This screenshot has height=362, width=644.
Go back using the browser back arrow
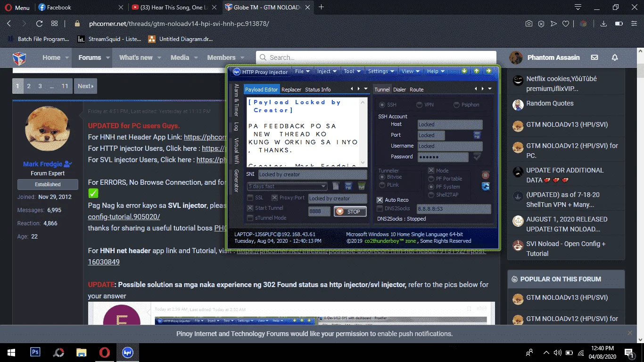click(x=9, y=24)
